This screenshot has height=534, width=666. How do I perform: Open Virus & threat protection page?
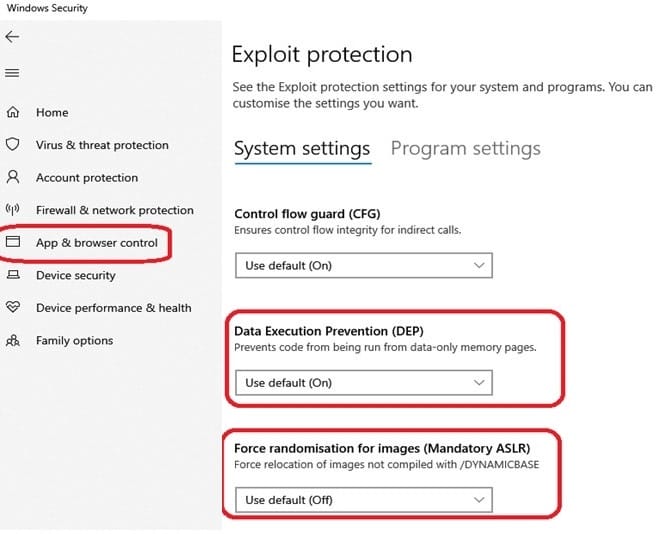(102, 145)
